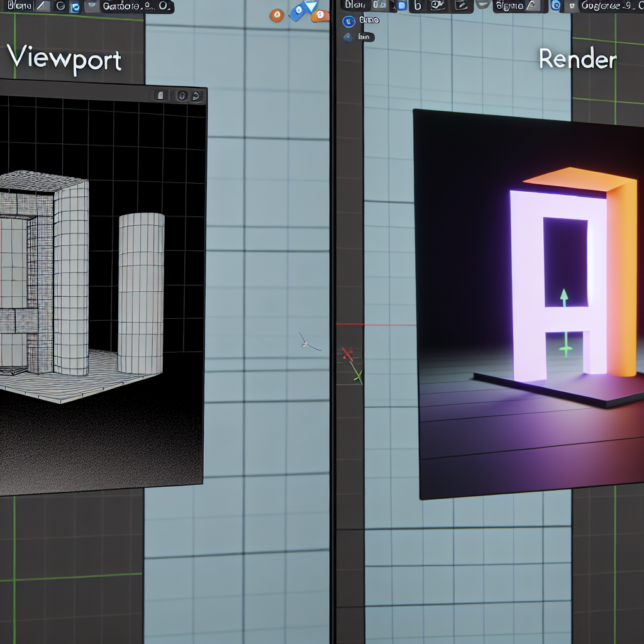Click the 'b' shaped icon in right header
The width and height of the screenshot is (644, 644).
point(417,7)
